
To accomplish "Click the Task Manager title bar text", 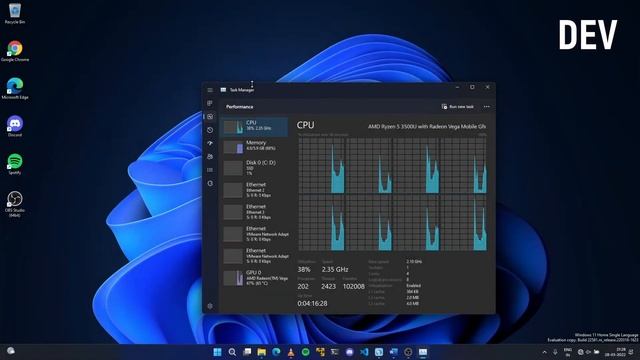I will (x=242, y=90).
